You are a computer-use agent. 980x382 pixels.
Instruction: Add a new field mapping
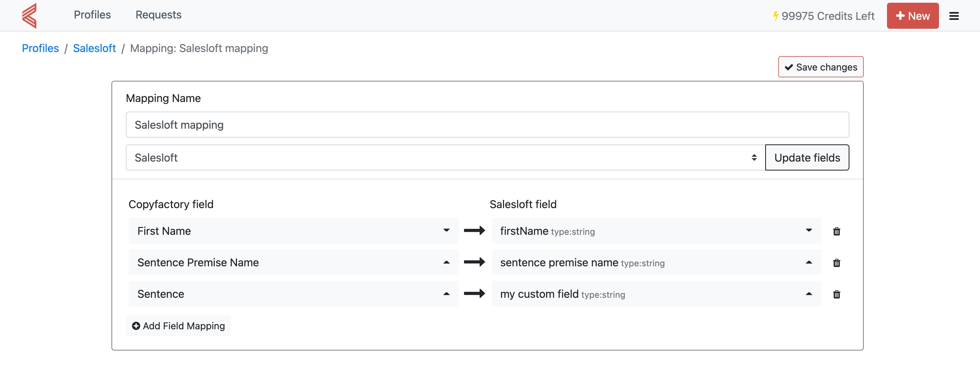178,326
